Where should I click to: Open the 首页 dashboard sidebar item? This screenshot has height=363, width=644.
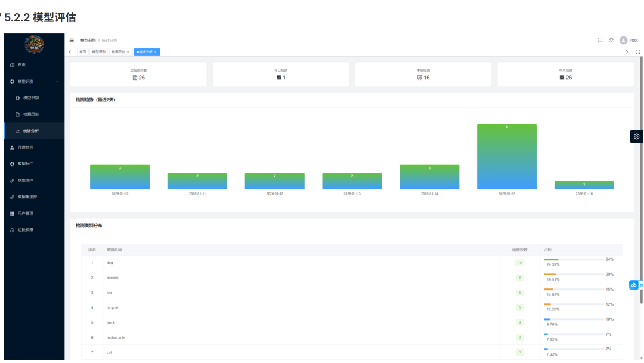tap(34, 65)
